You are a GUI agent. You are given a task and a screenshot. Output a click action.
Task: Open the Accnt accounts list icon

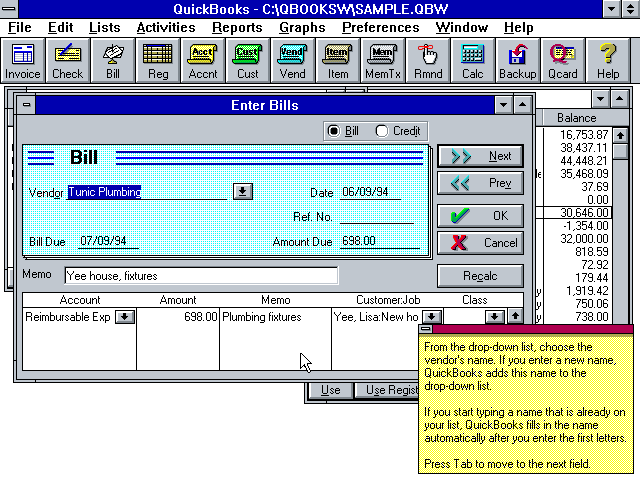coord(202,60)
